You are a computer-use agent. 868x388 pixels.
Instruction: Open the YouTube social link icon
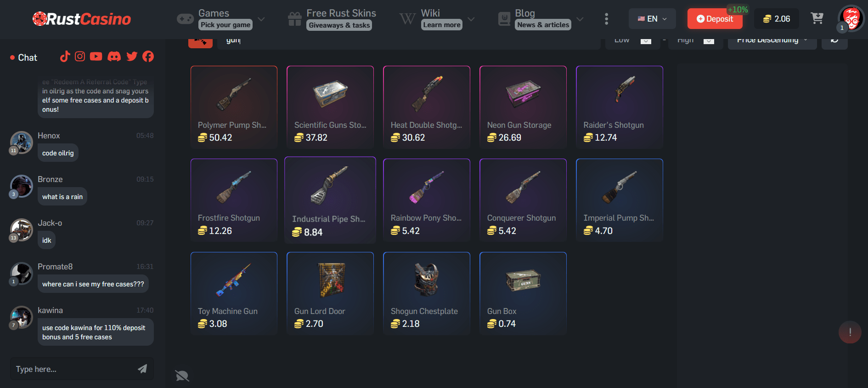pos(96,57)
